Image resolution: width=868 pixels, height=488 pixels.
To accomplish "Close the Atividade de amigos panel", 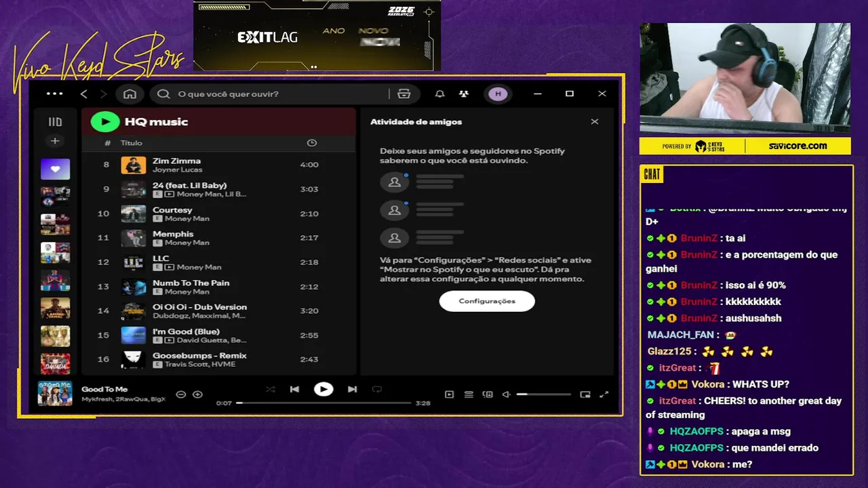I will pos(595,122).
